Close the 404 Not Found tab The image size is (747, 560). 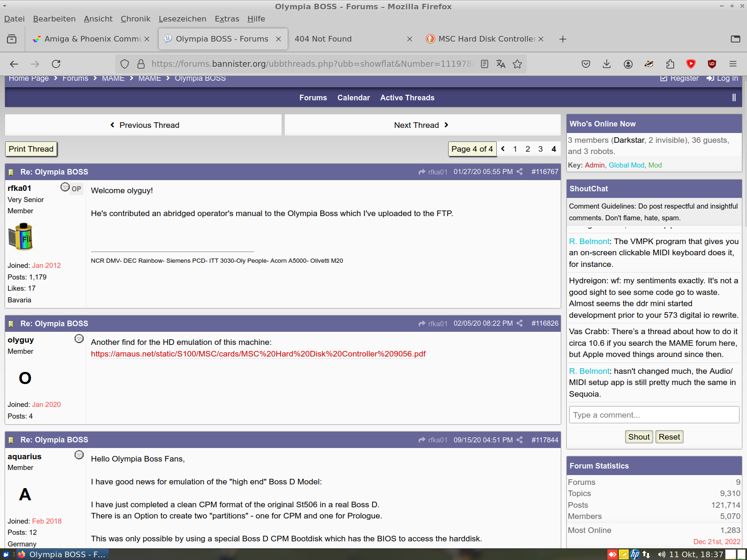coord(409,39)
